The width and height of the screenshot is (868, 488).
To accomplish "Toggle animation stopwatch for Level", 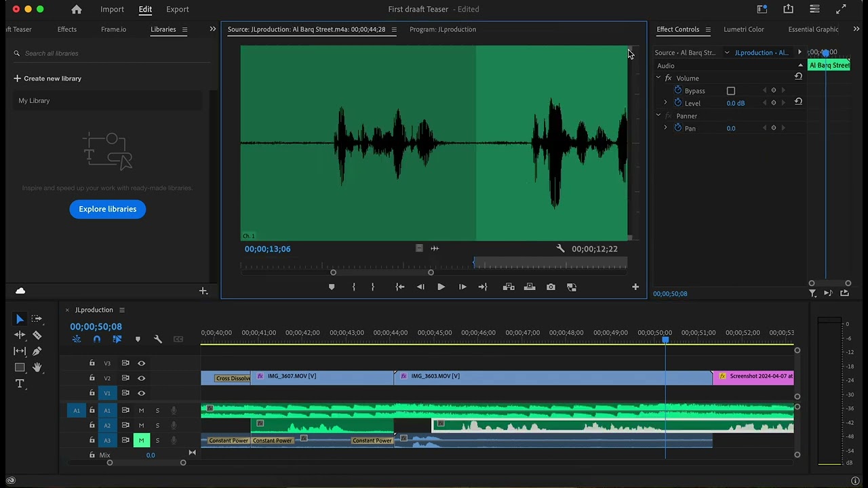I will coord(677,103).
